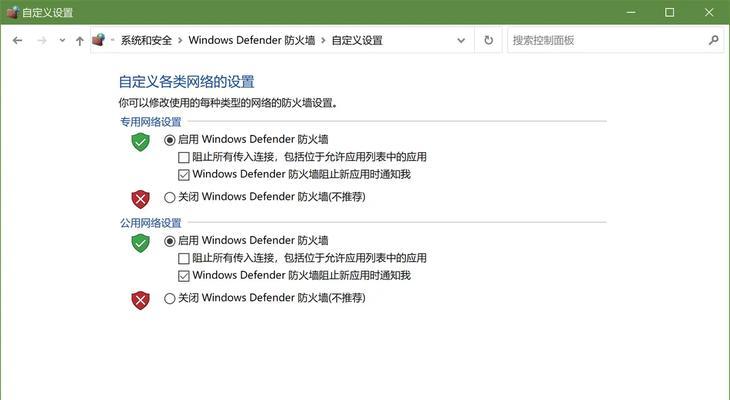730x400 pixels.
Task: Go back using the back arrow
Action: coord(18,41)
